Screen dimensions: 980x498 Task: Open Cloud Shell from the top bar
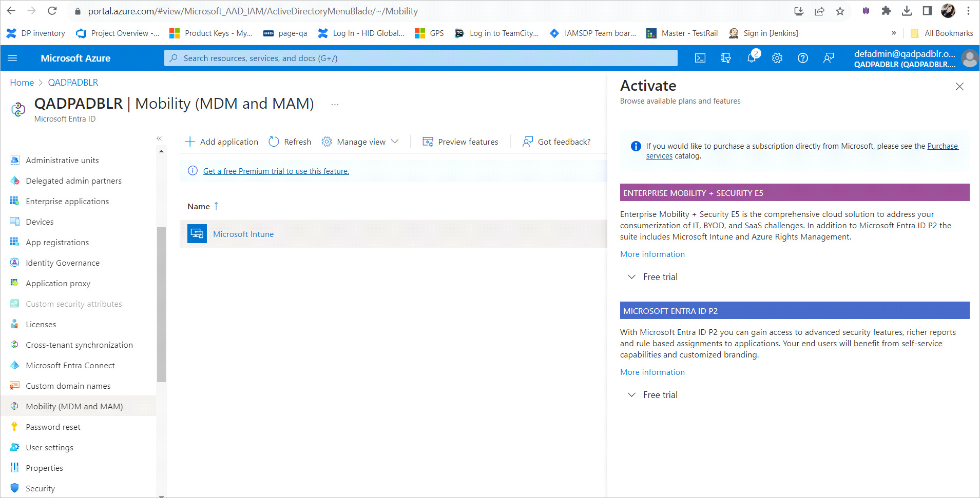(700, 58)
